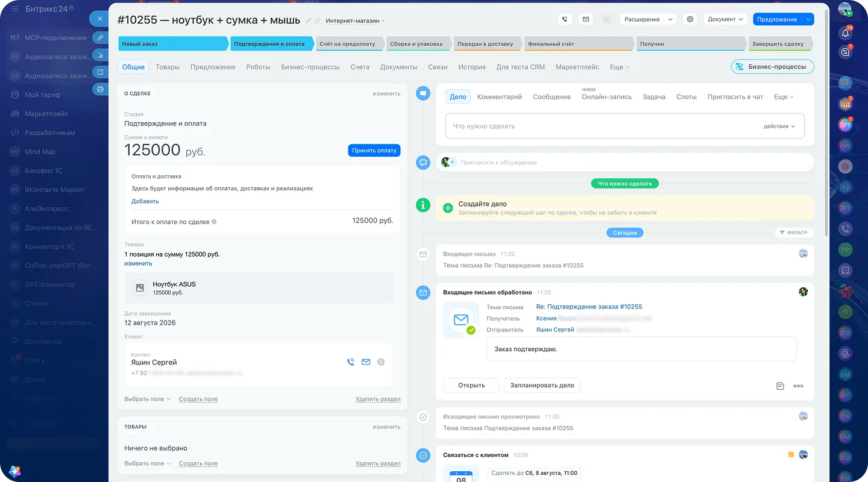
Task: Switch to the Задача tab in the timeline editor
Action: (654, 97)
